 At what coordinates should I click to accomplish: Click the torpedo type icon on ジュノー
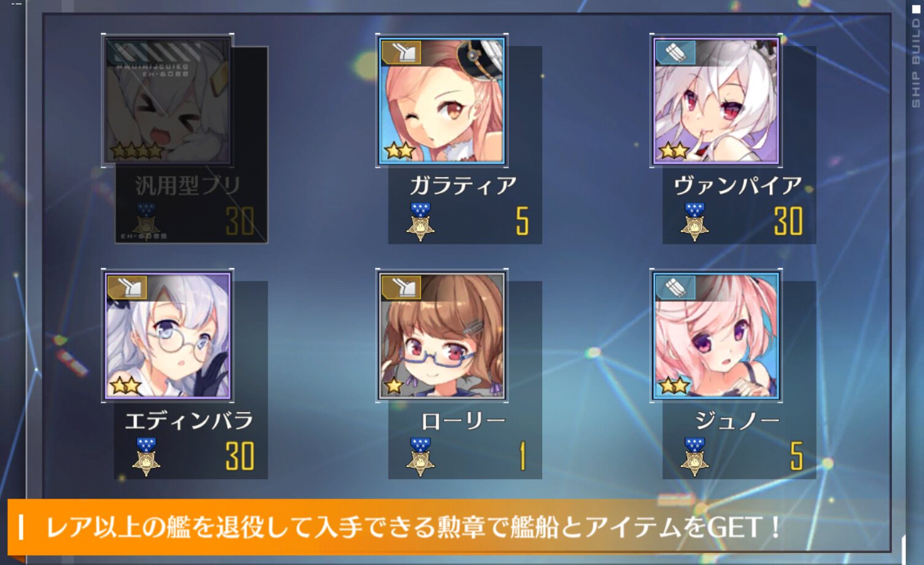click(x=675, y=288)
